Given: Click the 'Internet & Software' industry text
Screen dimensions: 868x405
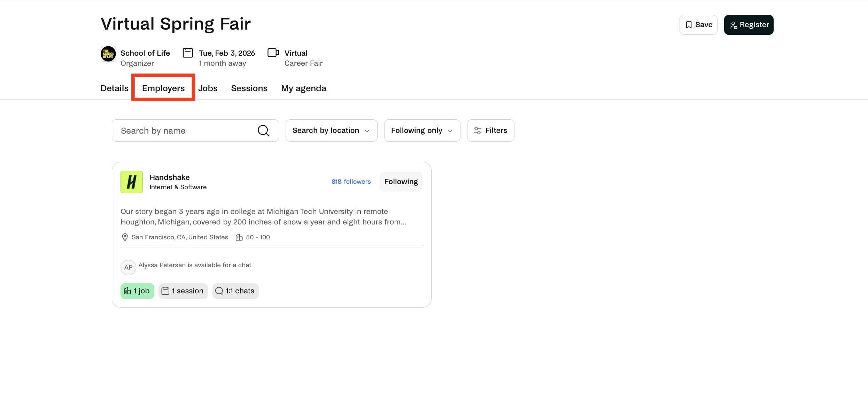Looking at the screenshot, I should pos(178,187).
